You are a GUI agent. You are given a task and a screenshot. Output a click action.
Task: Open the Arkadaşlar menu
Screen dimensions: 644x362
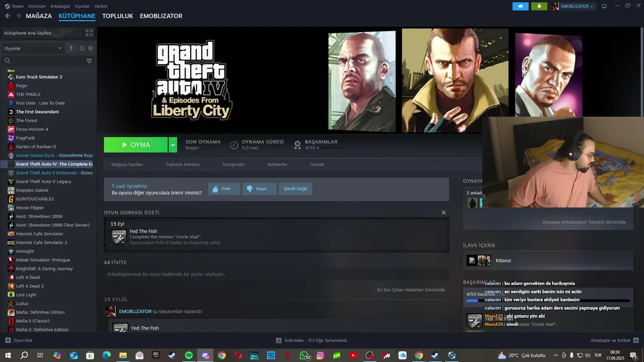pyautogui.click(x=60, y=6)
